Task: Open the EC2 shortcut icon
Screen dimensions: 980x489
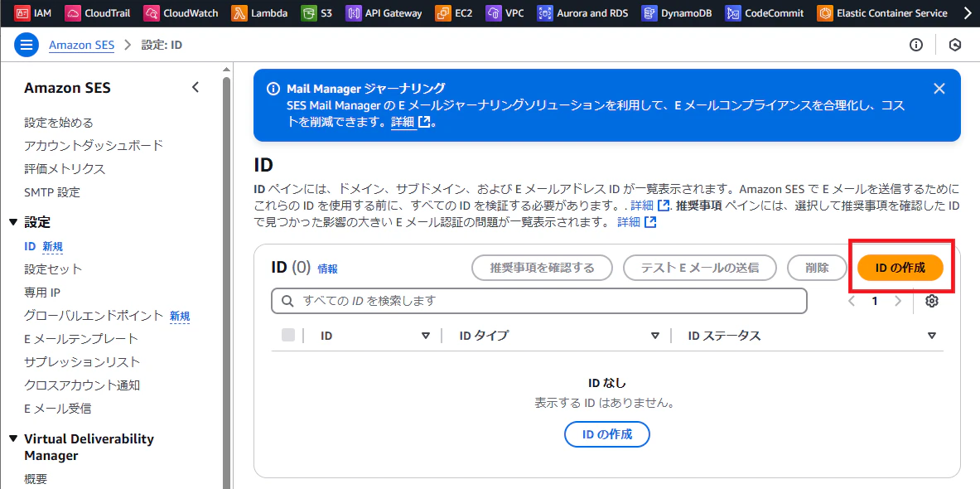Action: pos(442,12)
